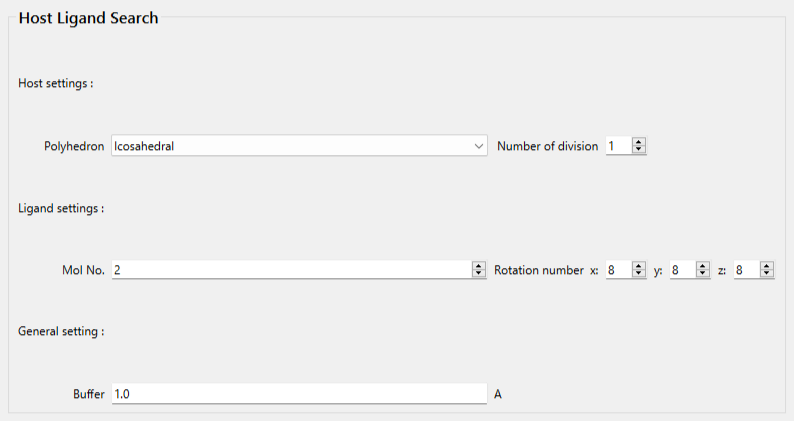This screenshot has height=421, width=794.
Task: Increase Number of division value
Action: pyautogui.click(x=639, y=142)
